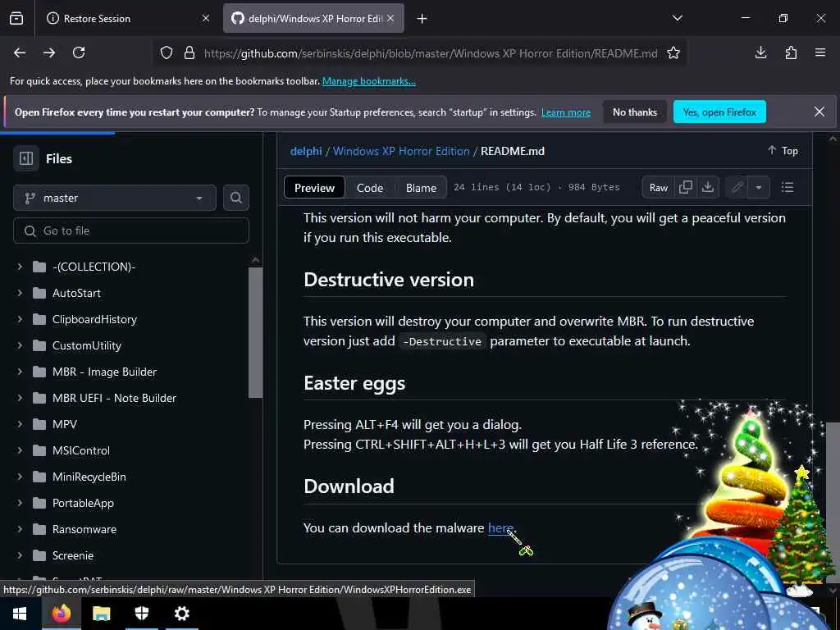Open the Screenie folder
This screenshot has height=630, width=840.
pos(73,555)
